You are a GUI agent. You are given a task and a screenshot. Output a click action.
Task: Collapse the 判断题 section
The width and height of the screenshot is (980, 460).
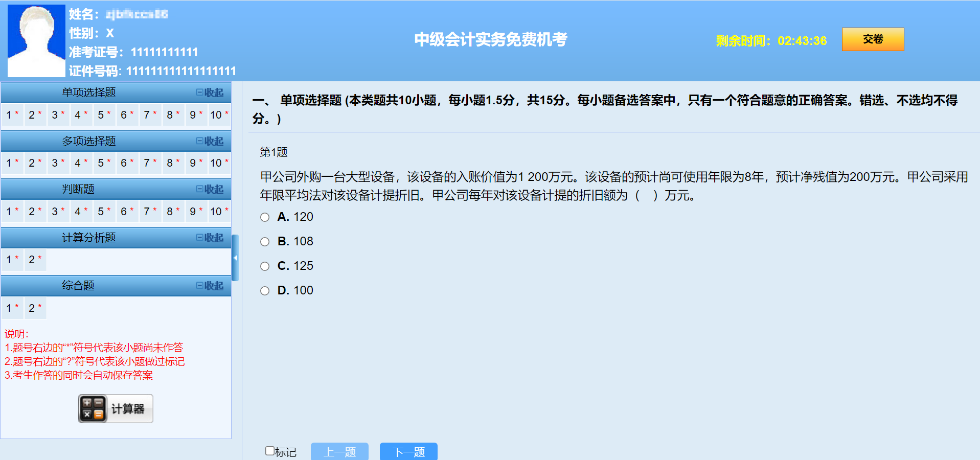click(x=211, y=189)
